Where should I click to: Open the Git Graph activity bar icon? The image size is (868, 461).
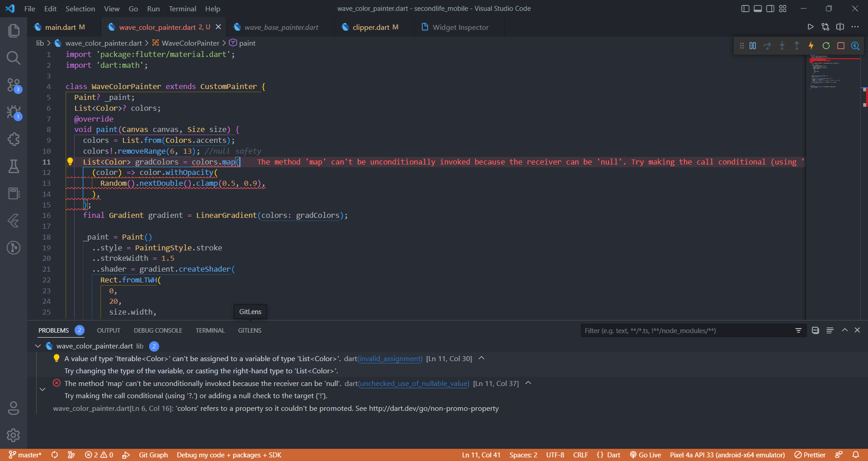pyautogui.click(x=14, y=248)
